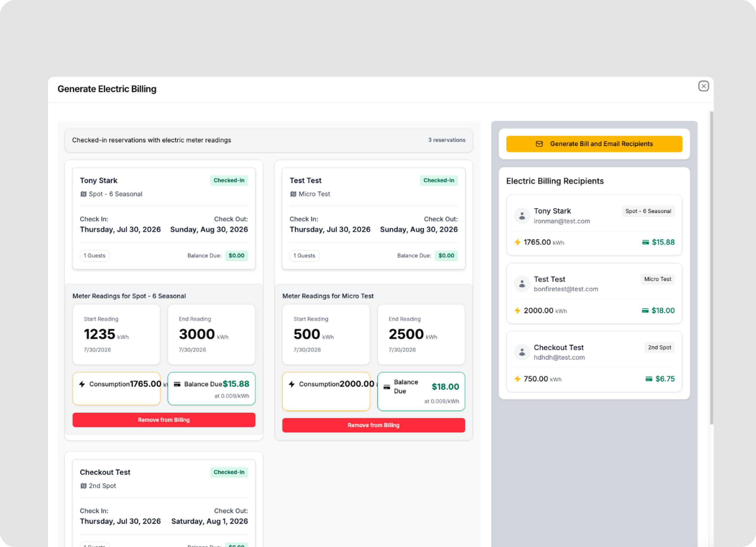This screenshot has height=547, width=756.
Task: Remove Micro Test from billing
Action: (x=373, y=425)
